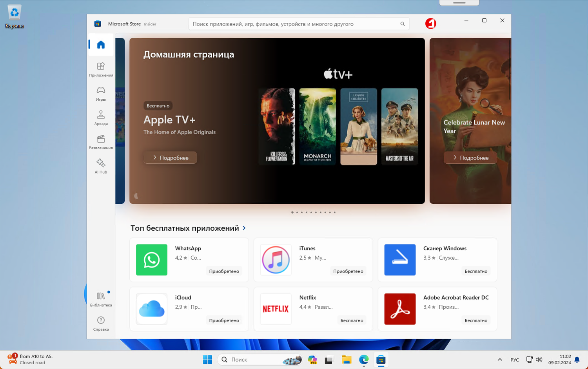Open the Приложения section in the sidebar

coord(101,69)
